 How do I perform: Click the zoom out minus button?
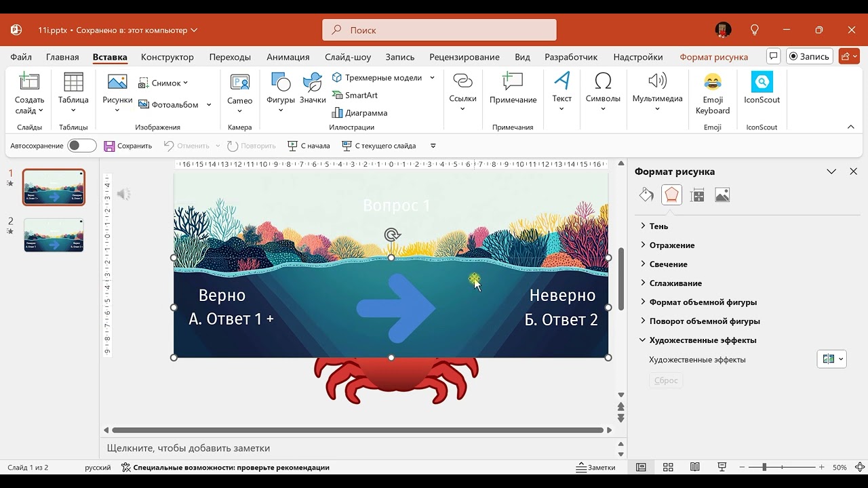743,467
